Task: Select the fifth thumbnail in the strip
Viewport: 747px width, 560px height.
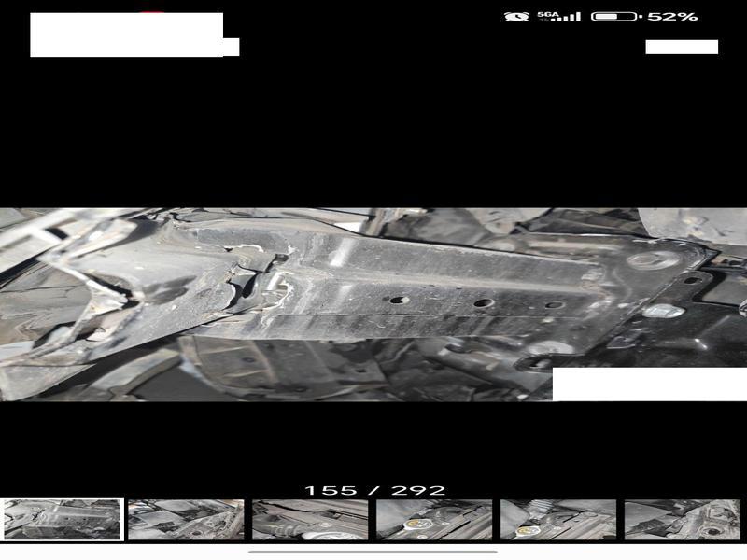Action: coord(558,519)
